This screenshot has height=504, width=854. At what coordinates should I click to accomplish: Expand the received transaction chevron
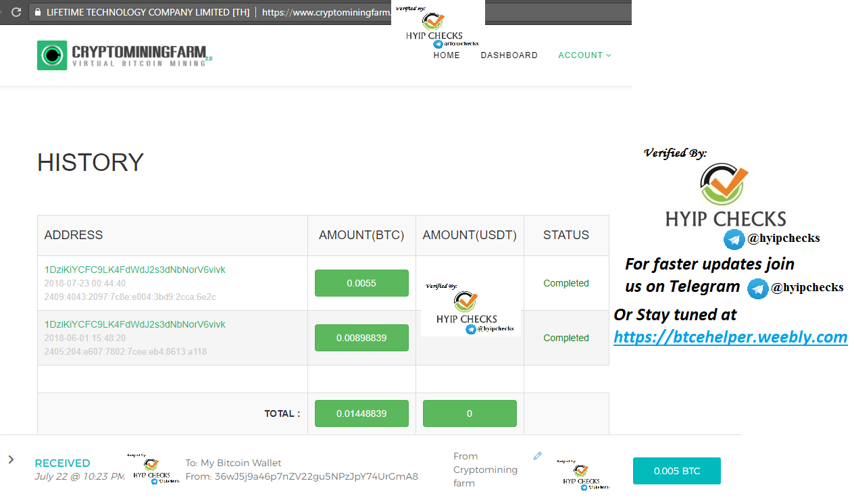pyautogui.click(x=11, y=459)
